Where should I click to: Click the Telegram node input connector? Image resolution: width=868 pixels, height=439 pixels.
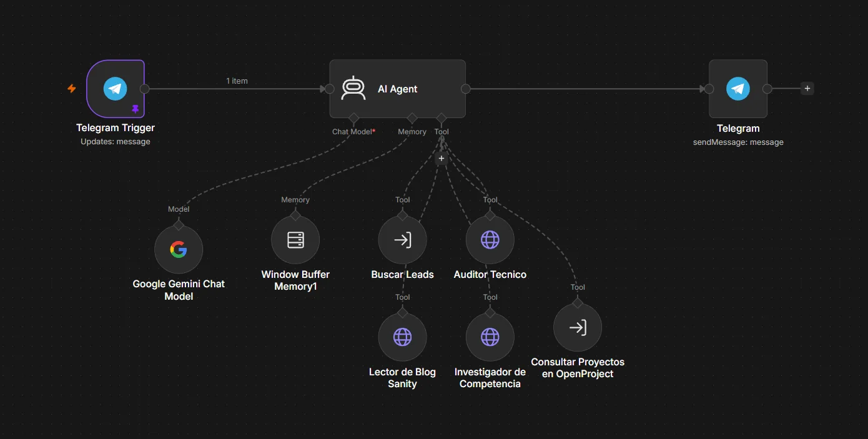(x=709, y=89)
